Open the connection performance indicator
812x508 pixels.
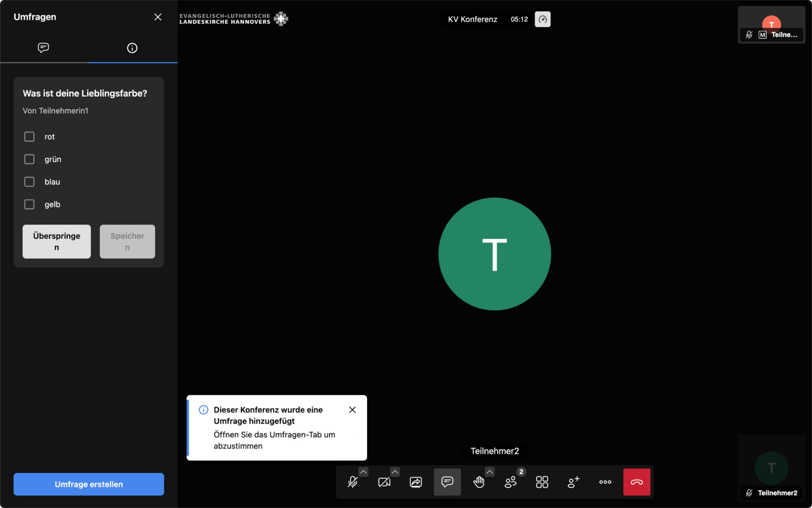543,19
